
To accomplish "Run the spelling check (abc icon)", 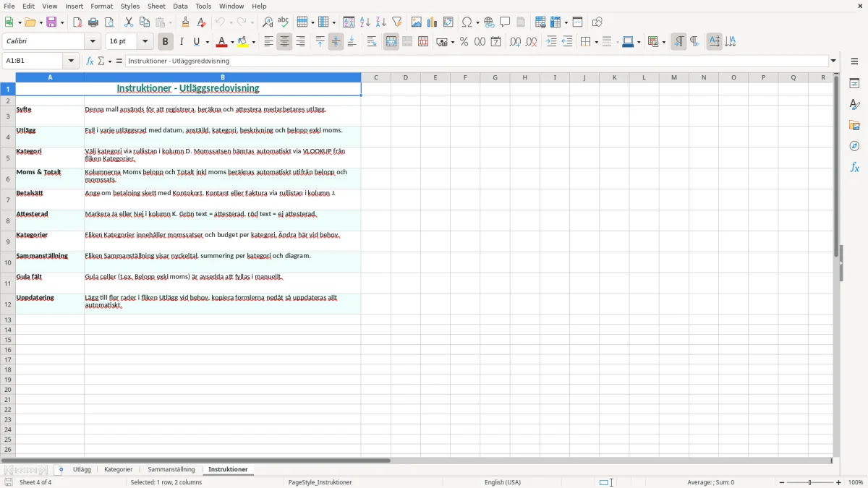I will tap(284, 22).
